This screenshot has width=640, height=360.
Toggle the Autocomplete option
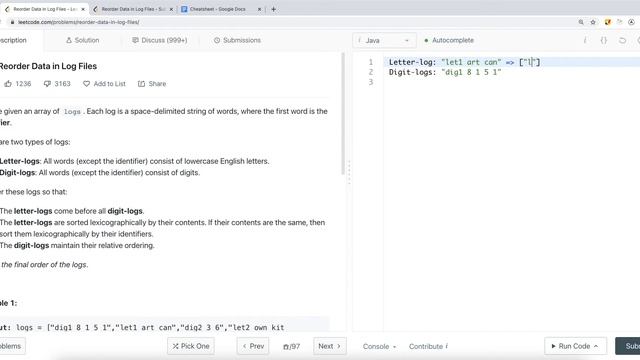click(x=449, y=40)
